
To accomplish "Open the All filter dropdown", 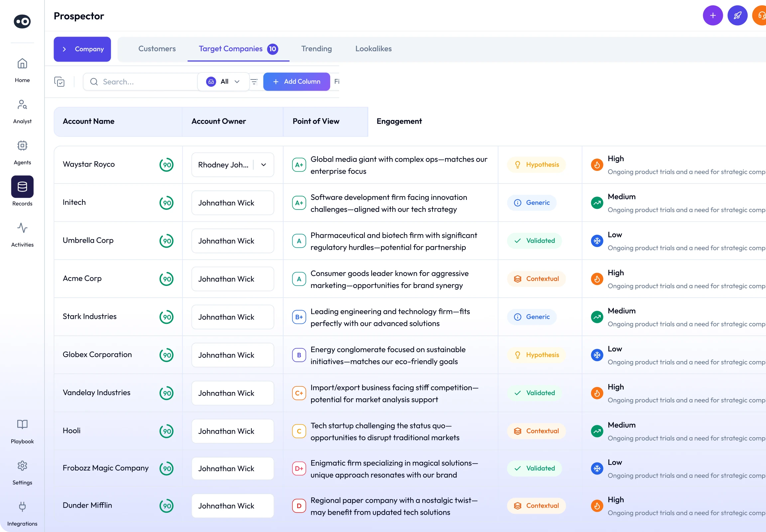I will (223, 82).
